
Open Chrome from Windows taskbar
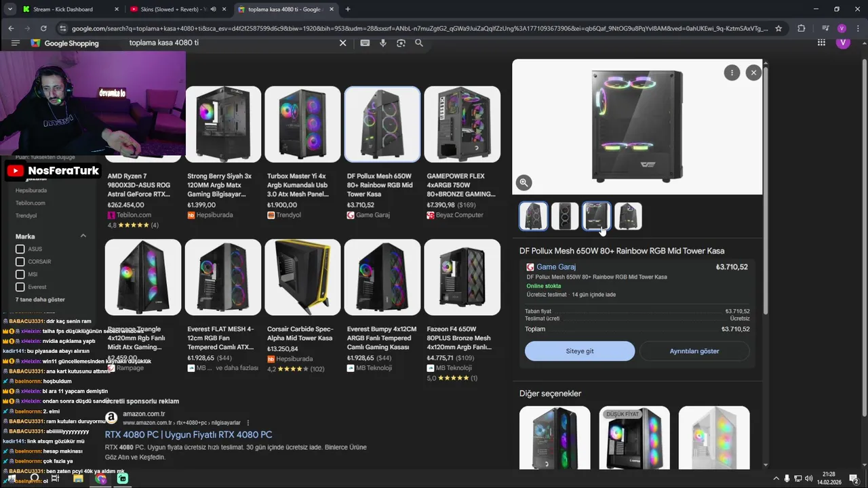pyautogui.click(x=100, y=479)
